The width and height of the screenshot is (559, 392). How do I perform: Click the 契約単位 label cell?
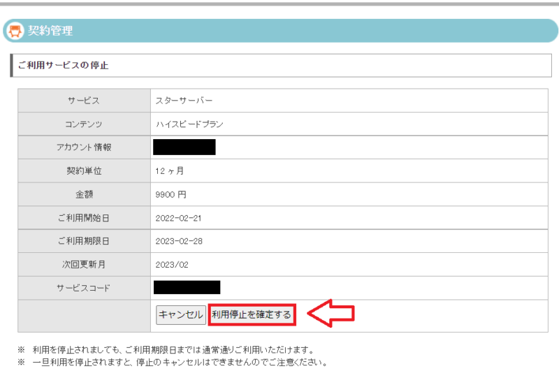coord(84,170)
